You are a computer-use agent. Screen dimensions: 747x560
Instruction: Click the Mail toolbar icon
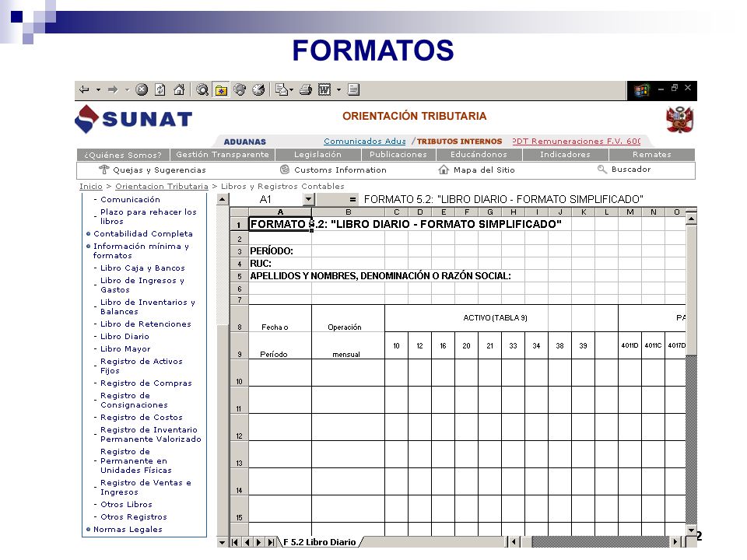click(282, 89)
